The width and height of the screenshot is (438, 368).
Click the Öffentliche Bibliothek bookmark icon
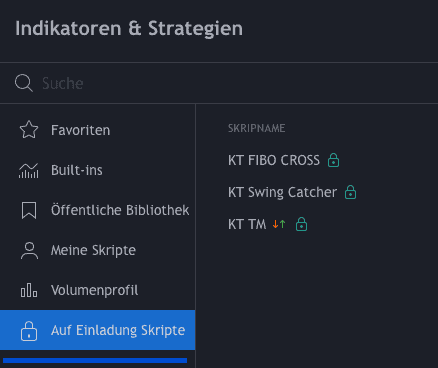click(29, 210)
